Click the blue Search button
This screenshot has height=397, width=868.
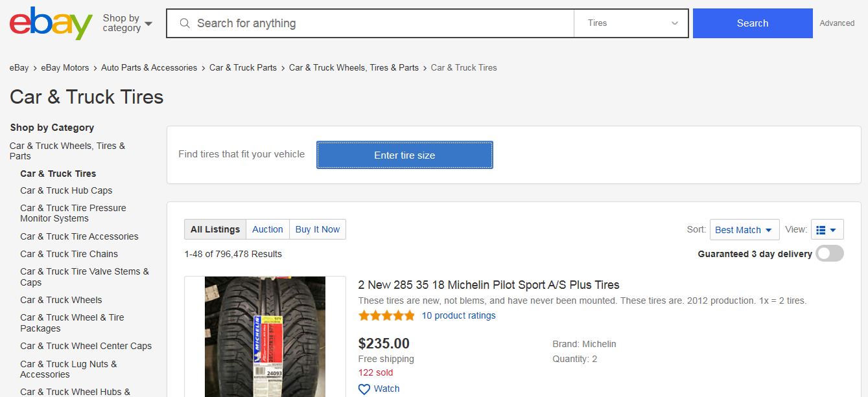753,23
